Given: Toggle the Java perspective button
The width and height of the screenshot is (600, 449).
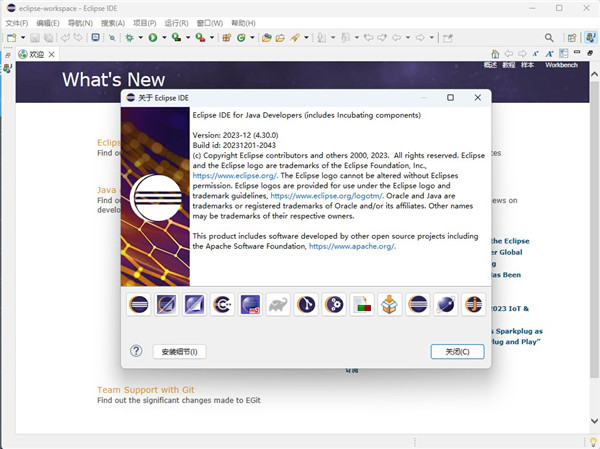Looking at the screenshot, I should 591,38.
